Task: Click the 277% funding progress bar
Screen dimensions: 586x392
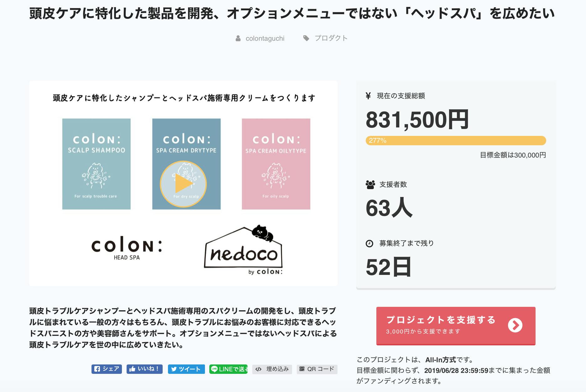Action: pos(456,141)
